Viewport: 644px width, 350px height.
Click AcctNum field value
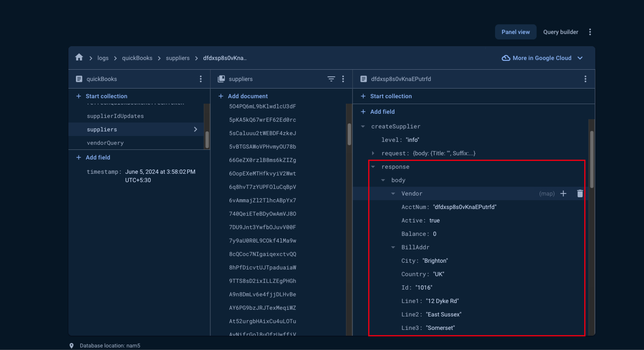click(x=465, y=207)
